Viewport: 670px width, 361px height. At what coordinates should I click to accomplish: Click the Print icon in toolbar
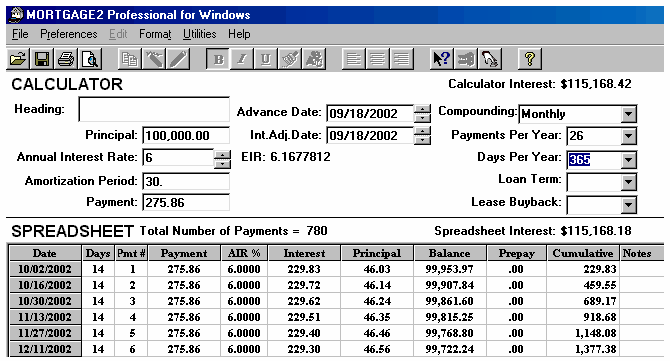pyautogui.click(x=66, y=59)
